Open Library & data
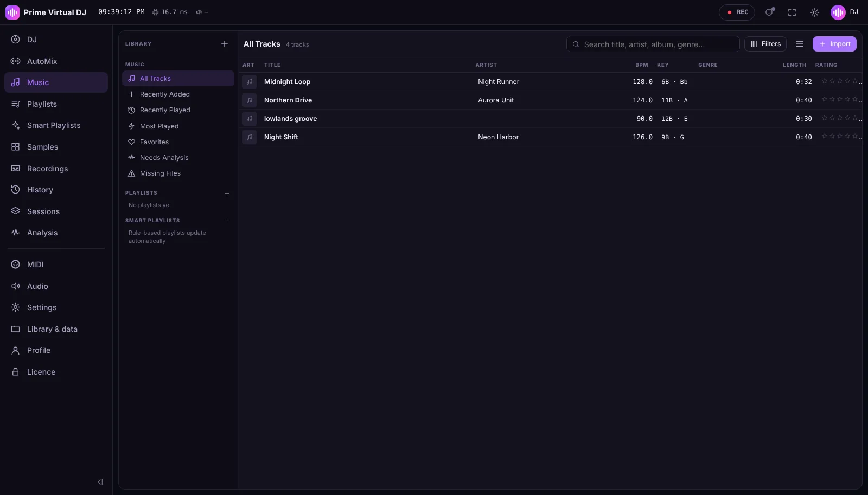868x495 pixels. [56, 329]
